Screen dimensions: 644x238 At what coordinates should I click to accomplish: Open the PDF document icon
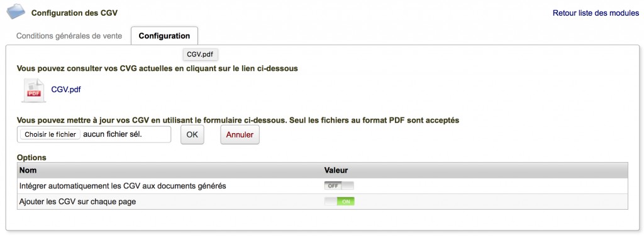click(34, 90)
